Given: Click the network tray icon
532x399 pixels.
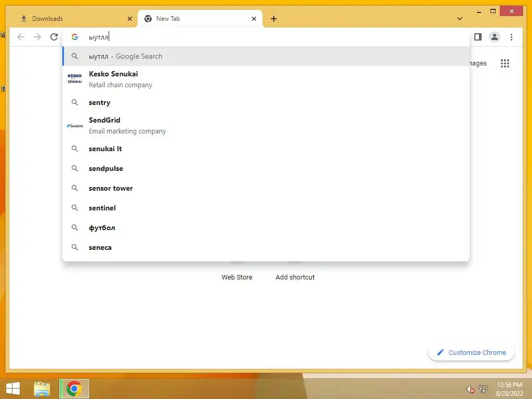Looking at the screenshot, I should [x=483, y=389].
